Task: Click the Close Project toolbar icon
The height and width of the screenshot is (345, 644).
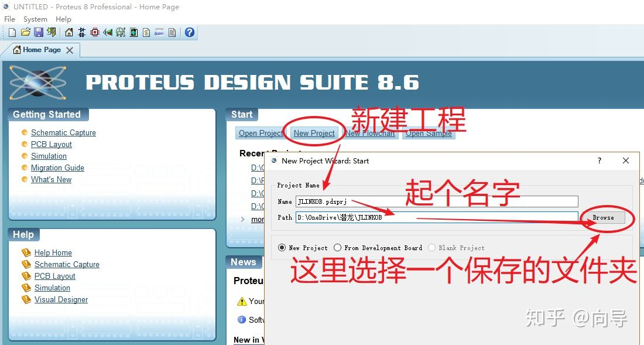Action: click(52, 32)
